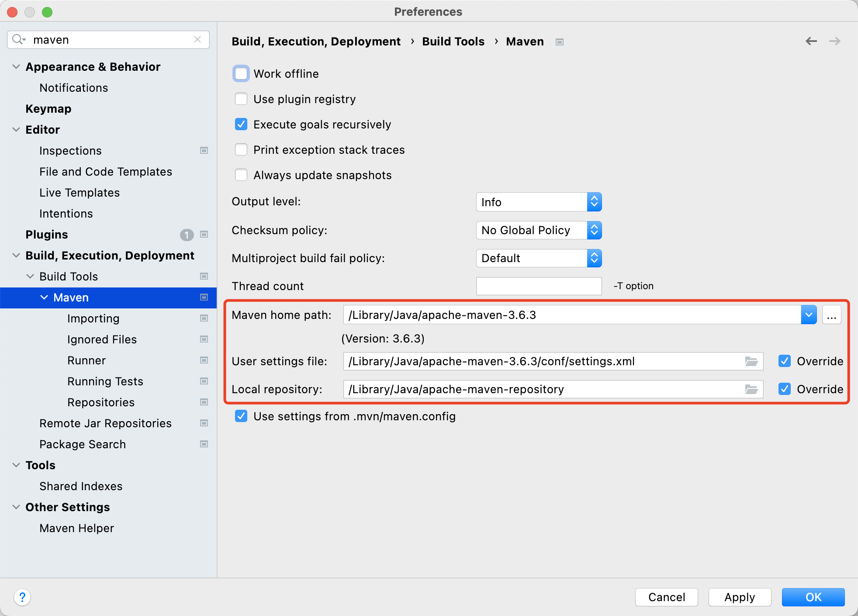Viewport: 858px width, 616px height.
Task: Click the forward navigation arrow
Action: [834, 41]
